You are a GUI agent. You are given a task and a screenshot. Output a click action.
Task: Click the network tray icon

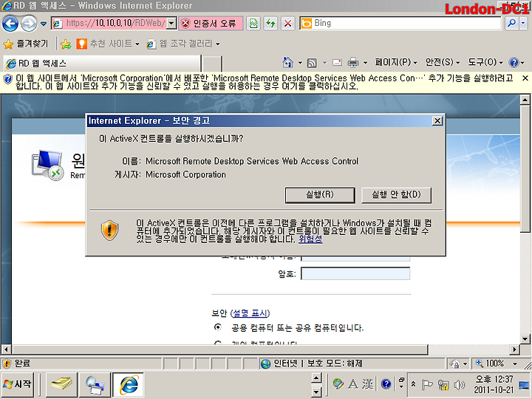(x=443, y=384)
